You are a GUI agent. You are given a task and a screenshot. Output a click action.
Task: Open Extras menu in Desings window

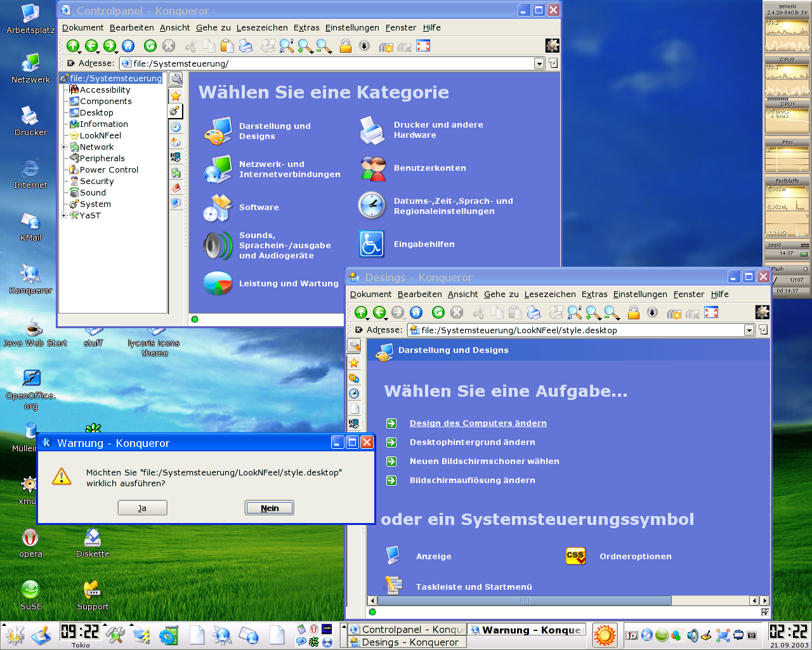[x=594, y=295]
